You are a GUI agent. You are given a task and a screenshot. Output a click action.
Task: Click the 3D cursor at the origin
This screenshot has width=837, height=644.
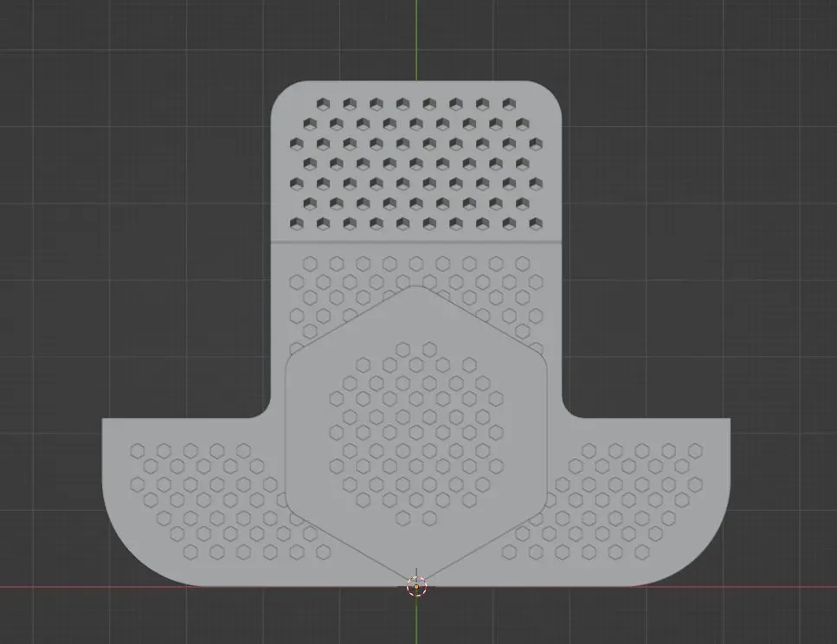click(x=416, y=586)
